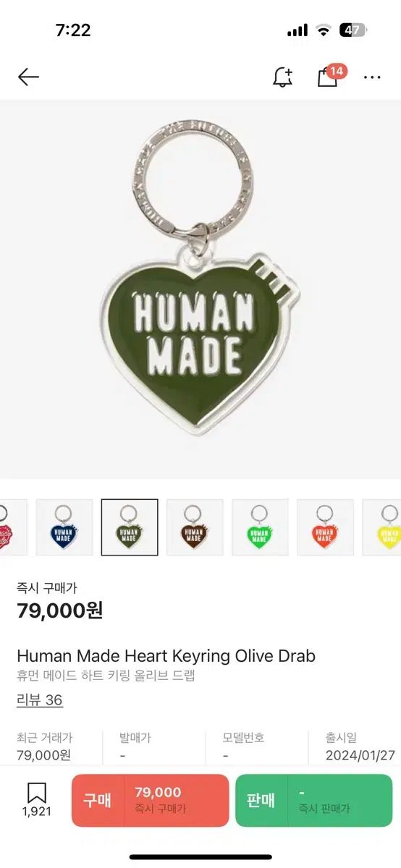Open the shopping bag with 14 badge
Screen dimensions: 401x868
coord(330,76)
